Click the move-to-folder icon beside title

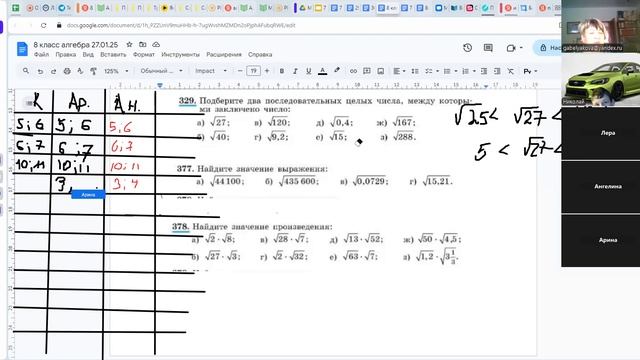point(142,44)
